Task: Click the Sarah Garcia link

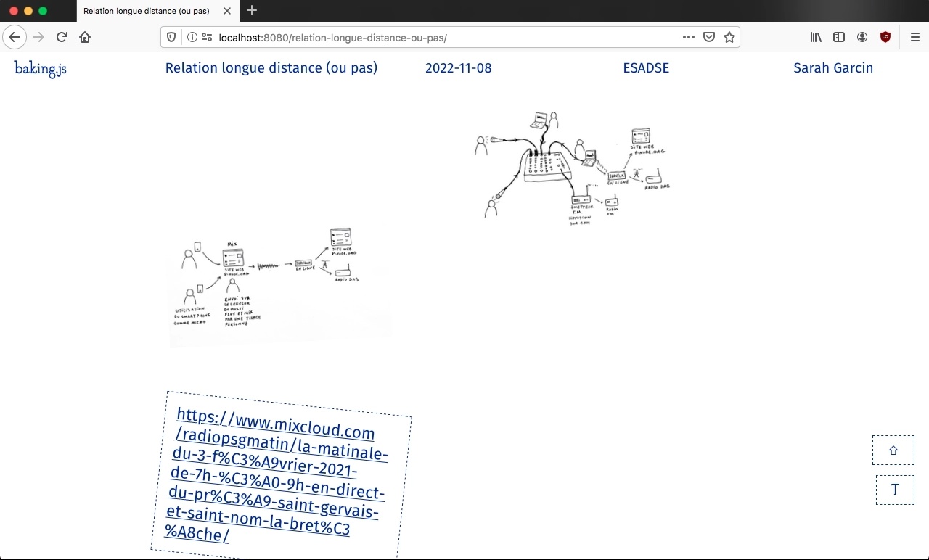Action: [x=833, y=67]
